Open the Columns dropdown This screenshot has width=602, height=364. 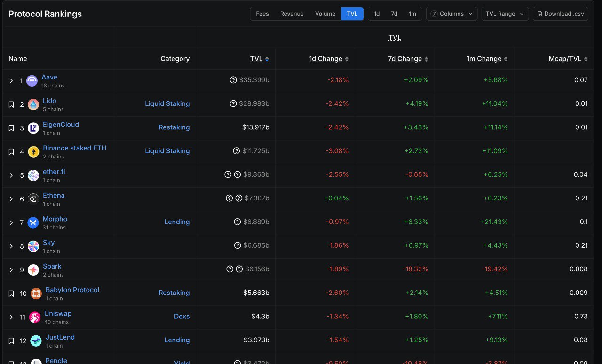[x=451, y=14]
